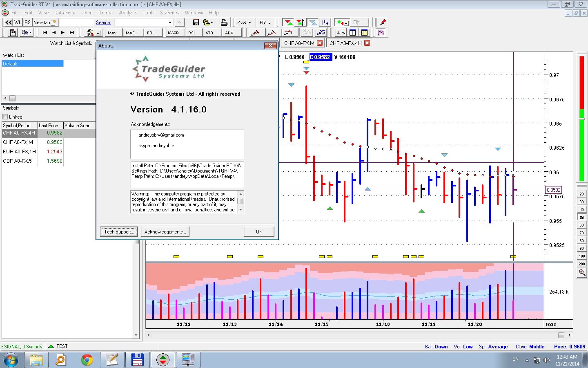Open the symbol search combo box dropdown
This screenshot has height=368, width=588.
170,22
